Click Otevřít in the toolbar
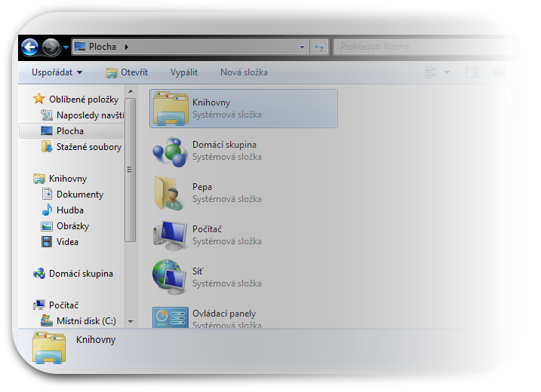 coord(127,72)
